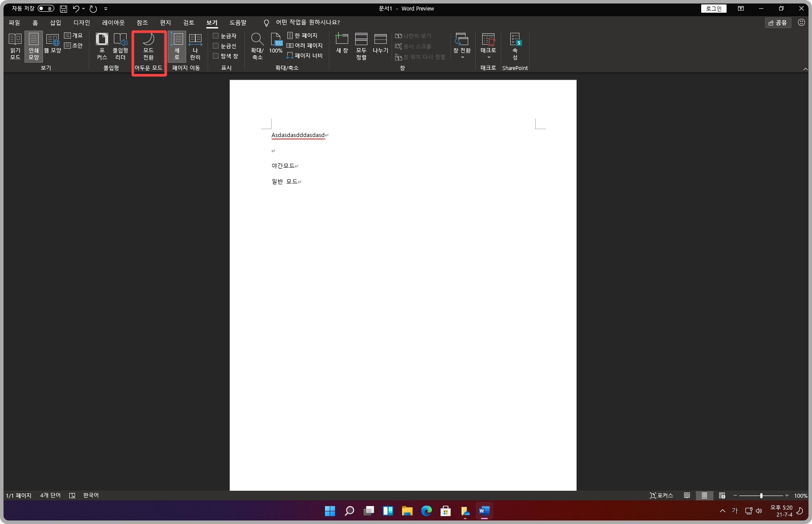Image resolution: width=812 pixels, height=524 pixels.
Task: Switch to Home tab (홈)
Action: [35, 22]
